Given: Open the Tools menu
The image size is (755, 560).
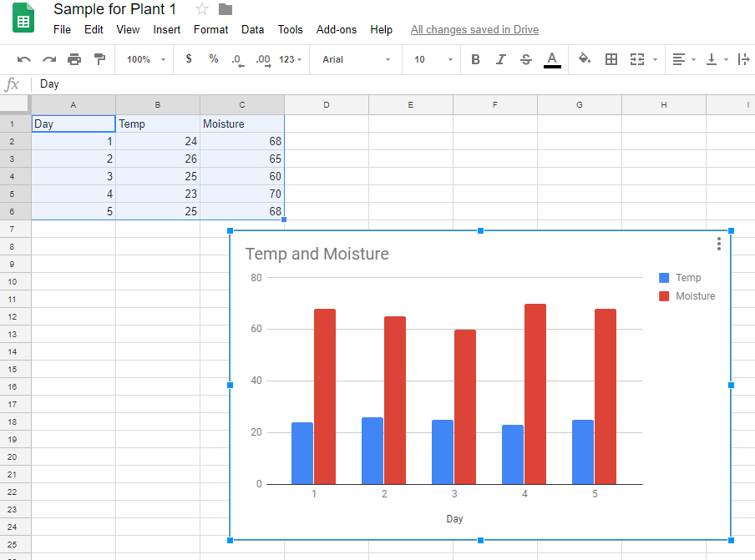Looking at the screenshot, I should click(x=291, y=29).
